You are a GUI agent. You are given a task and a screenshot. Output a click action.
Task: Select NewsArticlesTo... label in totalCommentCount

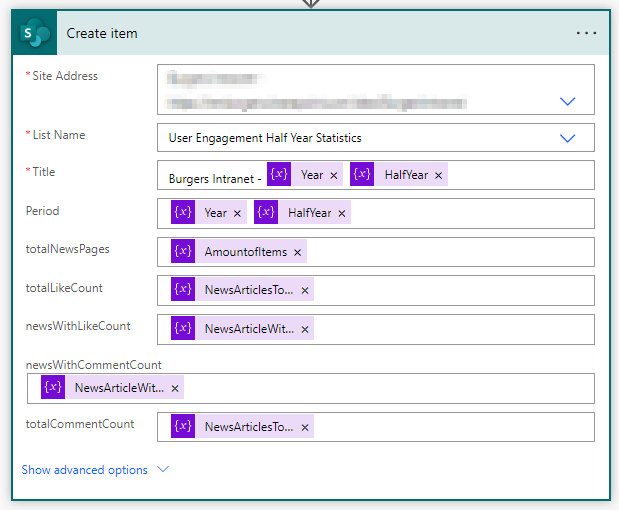(x=249, y=427)
